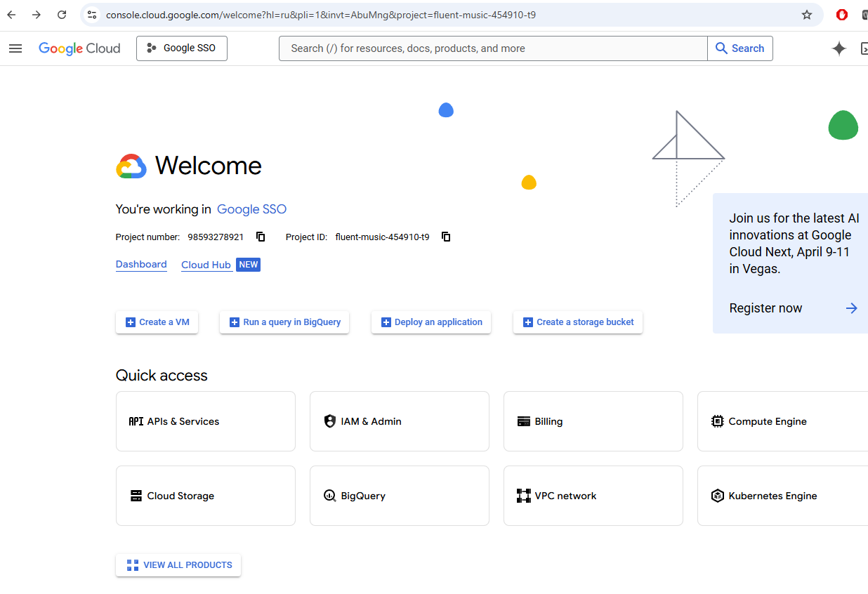Click Deploy an application button
Viewport: 868px width, 594px height.
(x=431, y=322)
